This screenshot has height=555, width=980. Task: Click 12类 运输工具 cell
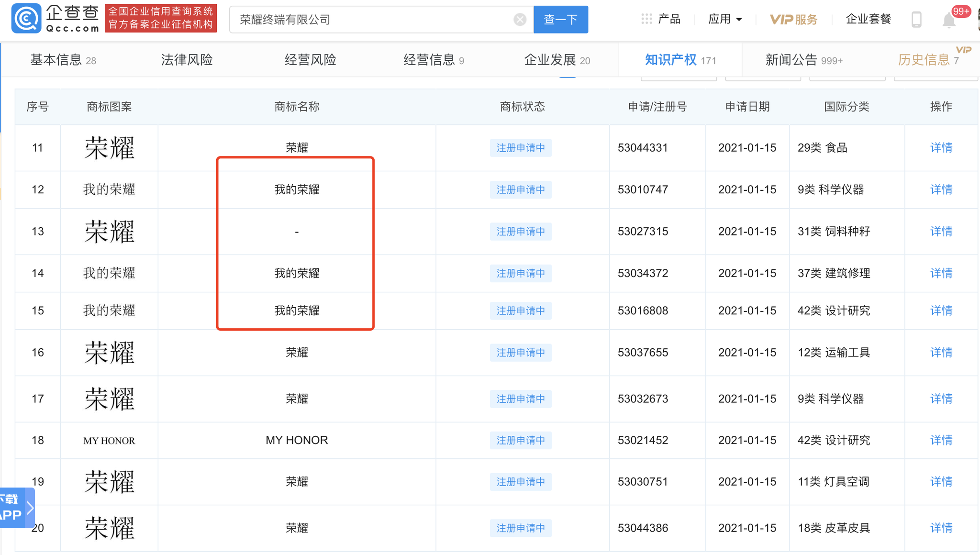tap(834, 353)
